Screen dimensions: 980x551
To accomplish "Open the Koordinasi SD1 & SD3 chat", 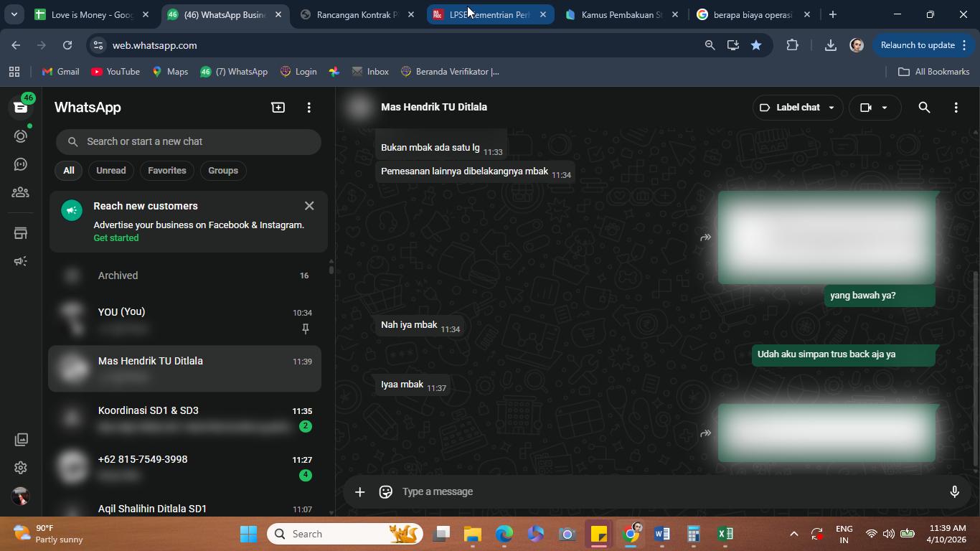I will (x=184, y=418).
